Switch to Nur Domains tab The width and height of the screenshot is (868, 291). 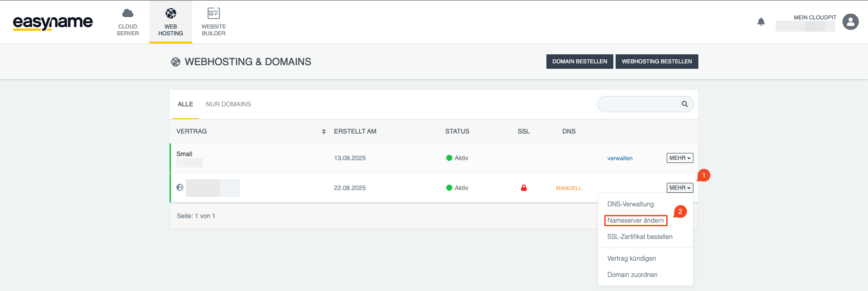(x=228, y=104)
